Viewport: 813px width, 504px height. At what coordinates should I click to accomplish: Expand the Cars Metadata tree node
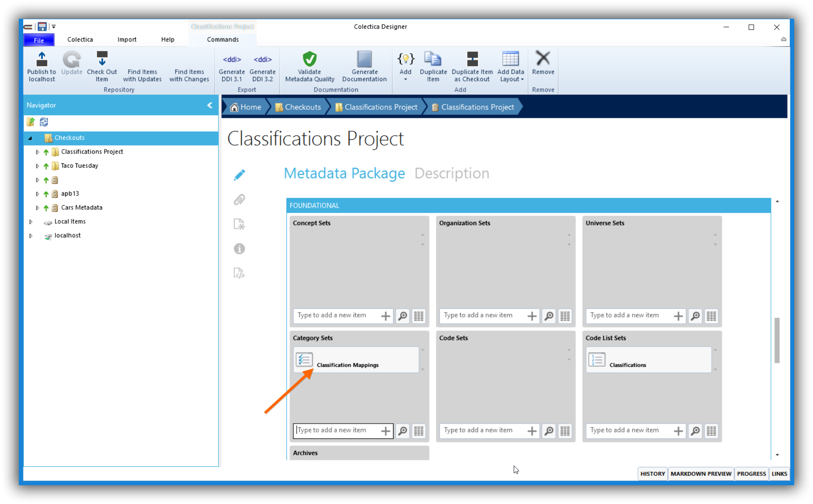37,208
